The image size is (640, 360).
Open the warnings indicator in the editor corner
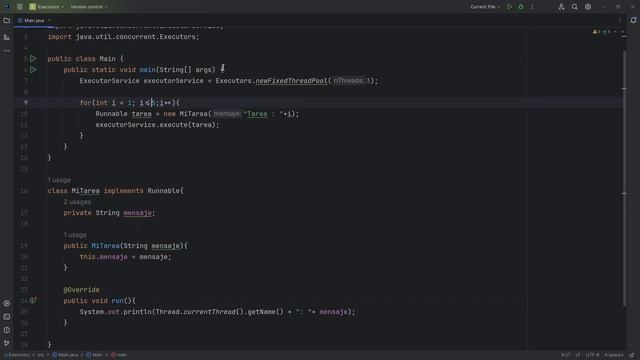(x=597, y=31)
